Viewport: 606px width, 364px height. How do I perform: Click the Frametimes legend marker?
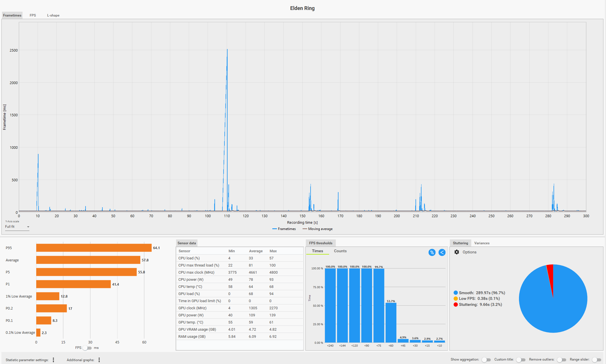(275, 229)
